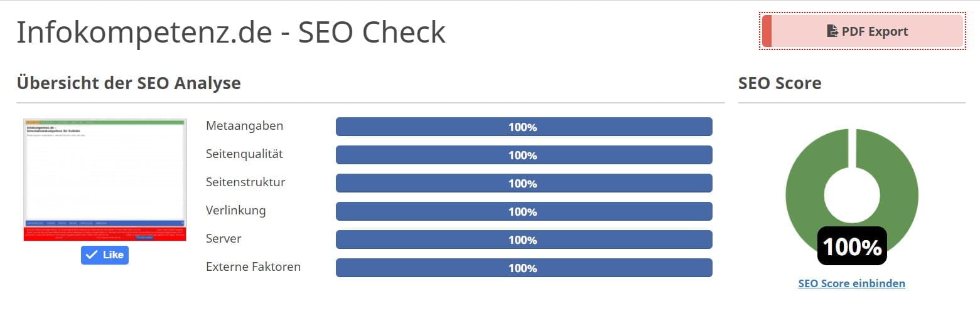Click the Seitenstruktur 100% progress bar
This screenshot has width=980, height=316.
coord(524,183)
